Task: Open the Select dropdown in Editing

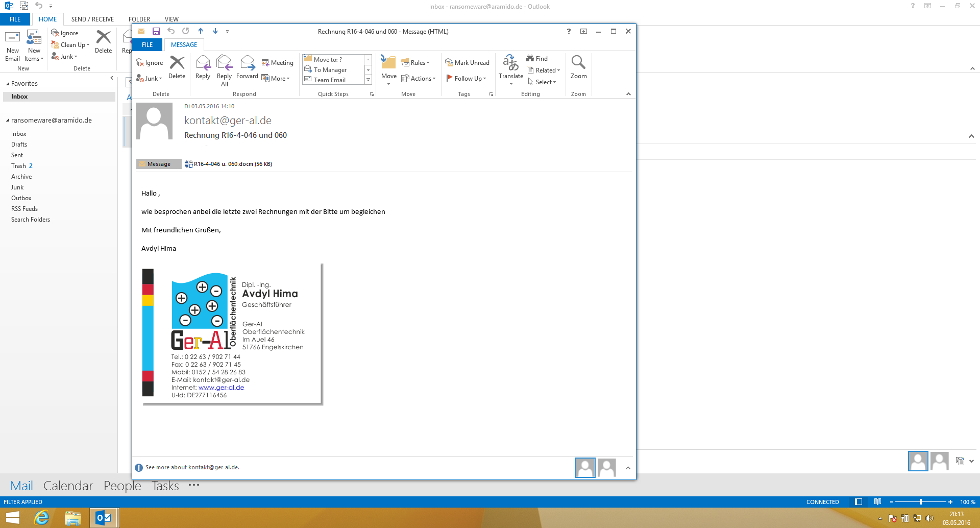Action: [542, 82]
